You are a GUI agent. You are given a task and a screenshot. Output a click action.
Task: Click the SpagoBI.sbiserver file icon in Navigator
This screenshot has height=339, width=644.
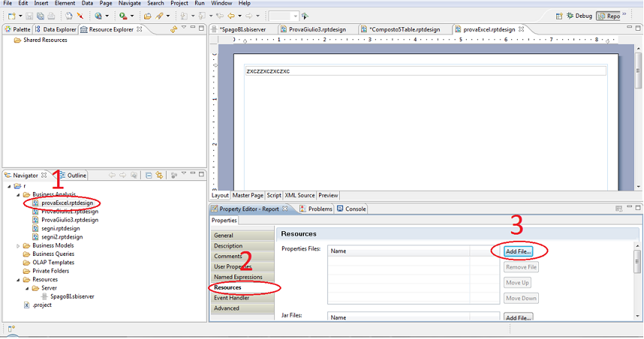[45, 296]
